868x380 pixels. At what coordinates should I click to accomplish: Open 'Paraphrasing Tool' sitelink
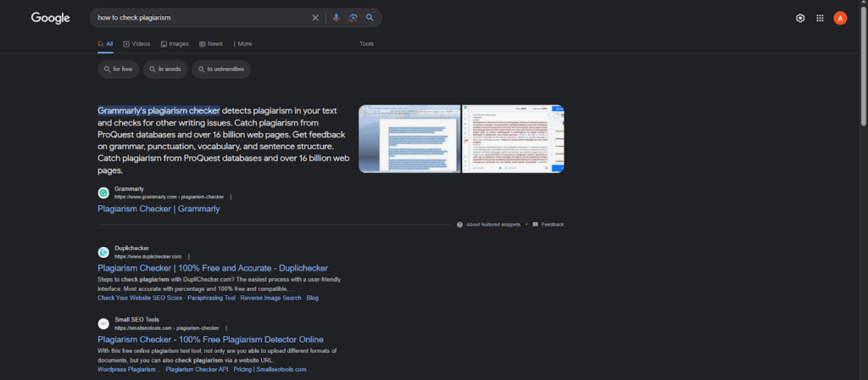[211, 298]
